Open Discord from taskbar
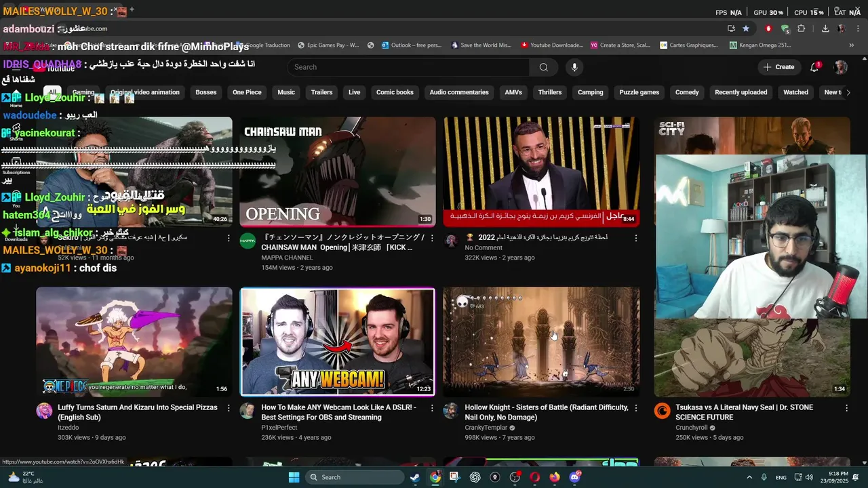Screen dimensions: 868x488 pyautogui.click(x=575, y=477)
